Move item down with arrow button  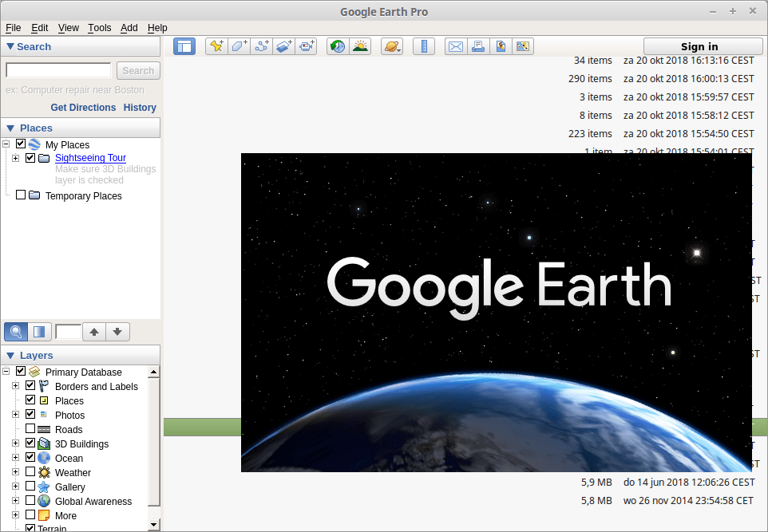(x=117, y=332)
